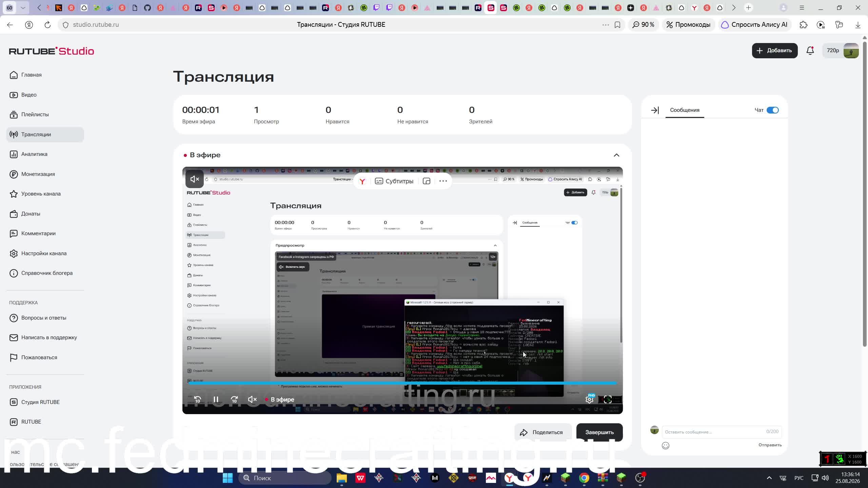The image size is (868, 488).
Task: Click the RUTUBE Studio logo
Action: click(52, 51)
